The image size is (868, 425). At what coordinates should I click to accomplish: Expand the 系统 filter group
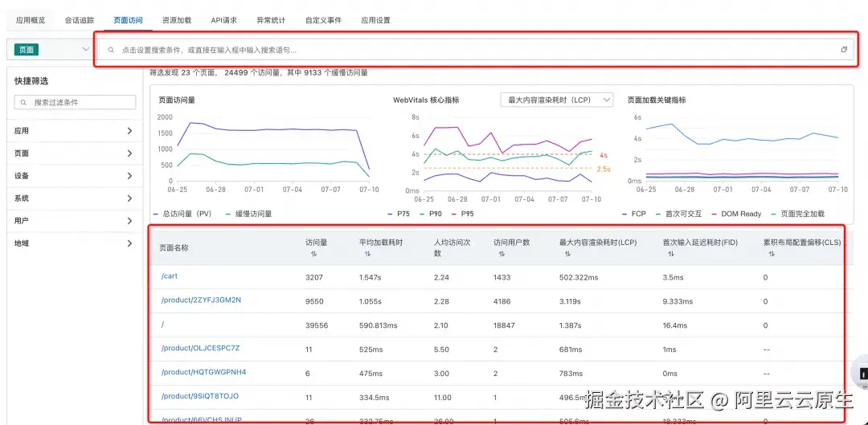coord(75,198)
